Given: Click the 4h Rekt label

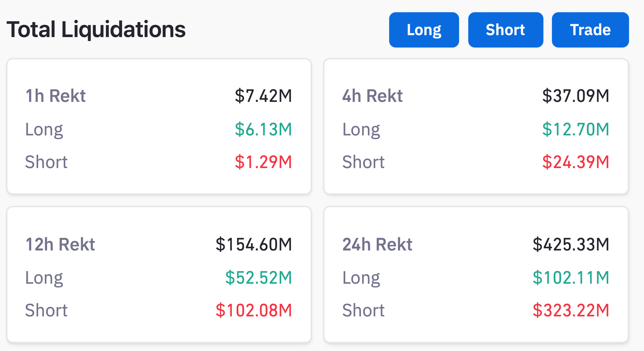Looking at the screenshot, I should pos(372,96).
